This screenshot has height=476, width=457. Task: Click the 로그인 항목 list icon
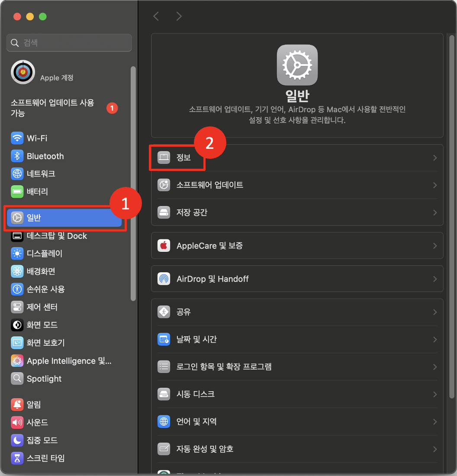164,367
